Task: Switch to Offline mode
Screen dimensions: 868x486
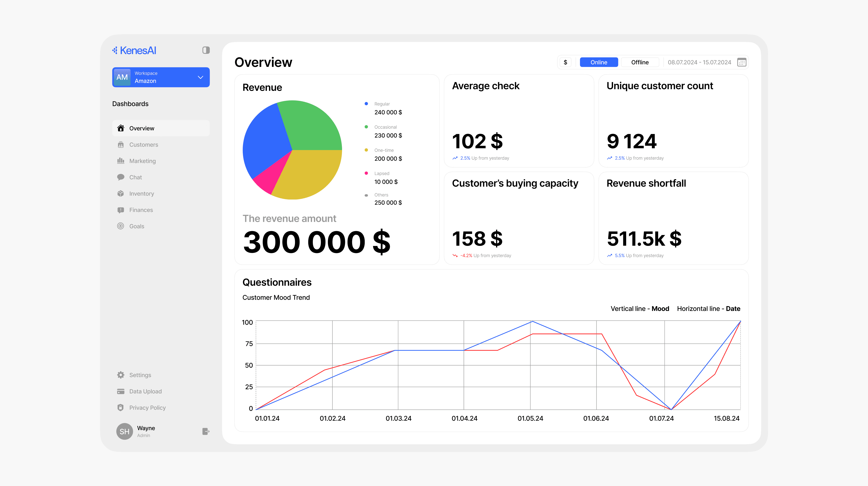Action: 640,62
